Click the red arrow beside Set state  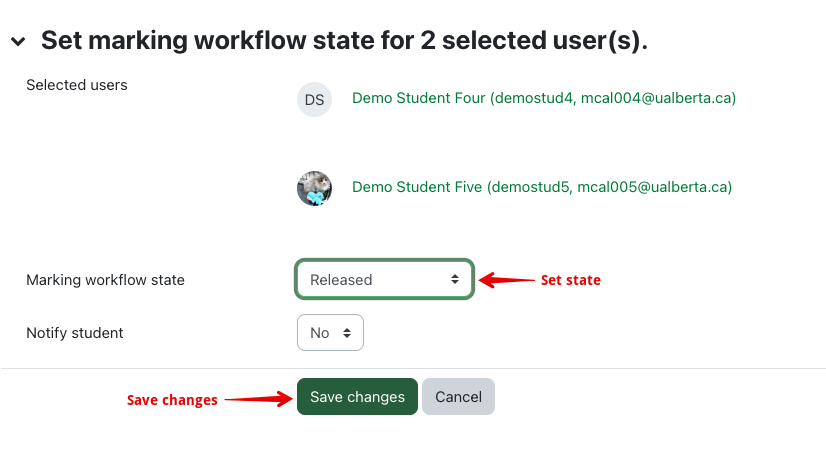(x=506, y=280)
